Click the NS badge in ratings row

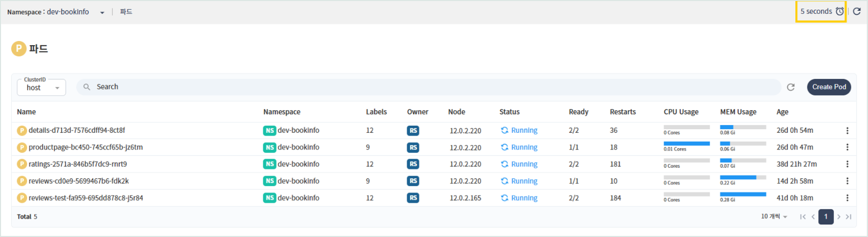click(x=269, y=164)
